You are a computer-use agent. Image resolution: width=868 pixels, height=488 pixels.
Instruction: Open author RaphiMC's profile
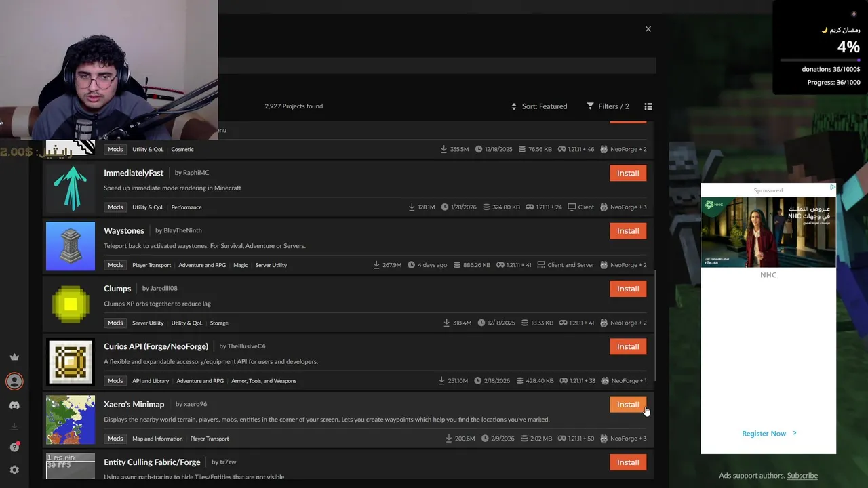[x=196, y=173]
